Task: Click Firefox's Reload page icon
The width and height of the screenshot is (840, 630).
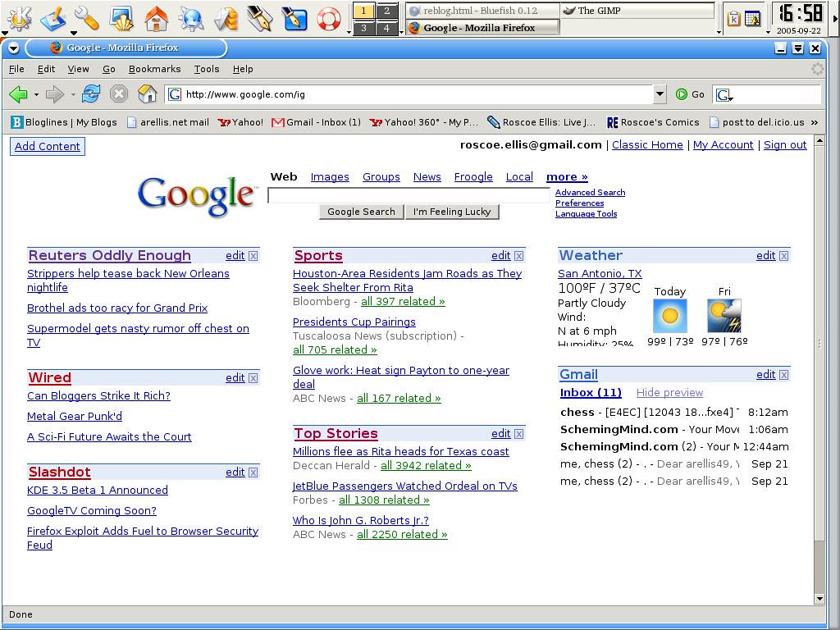Action: [90, 94]
